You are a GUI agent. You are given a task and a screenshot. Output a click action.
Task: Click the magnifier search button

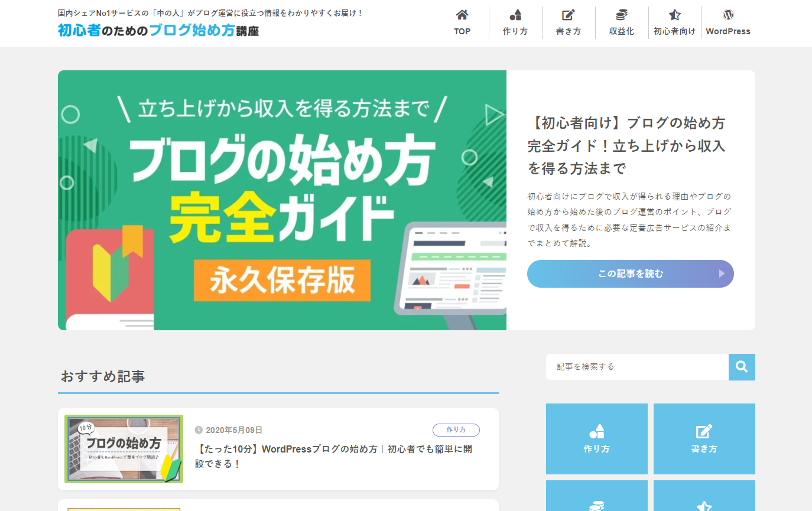pos(742,367)
